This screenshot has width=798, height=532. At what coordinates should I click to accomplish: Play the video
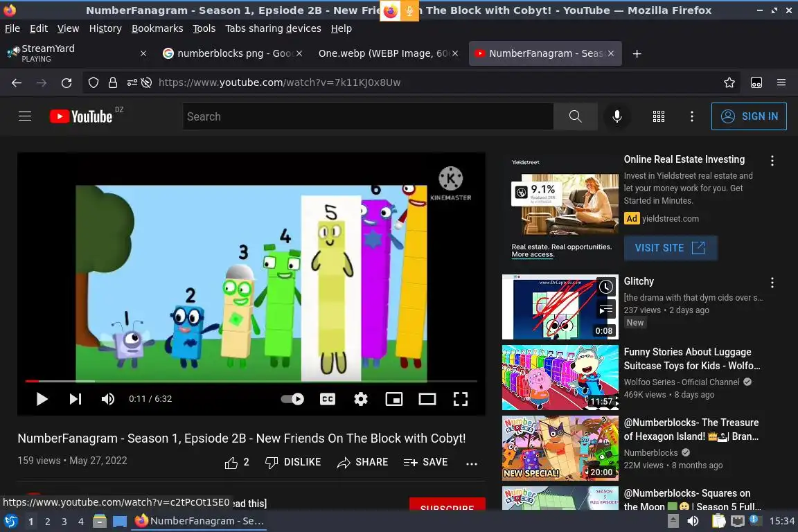coord(42,399)
